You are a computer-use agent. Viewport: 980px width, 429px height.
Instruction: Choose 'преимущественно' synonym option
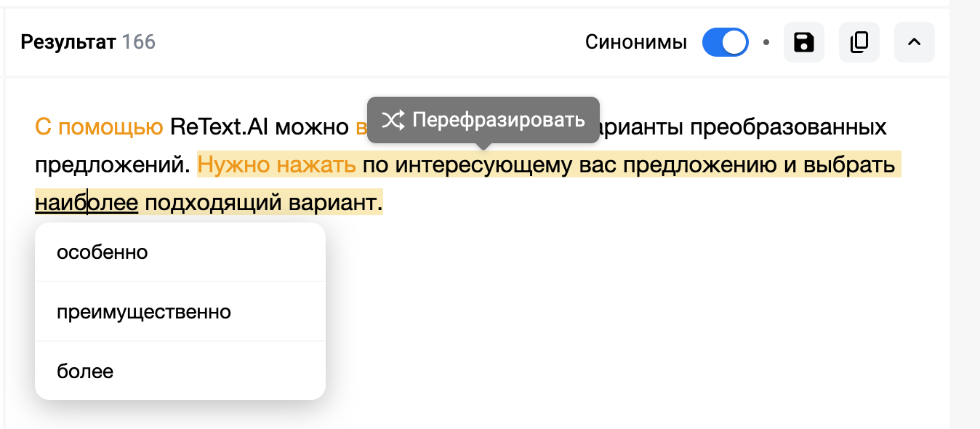coord(143,311)
